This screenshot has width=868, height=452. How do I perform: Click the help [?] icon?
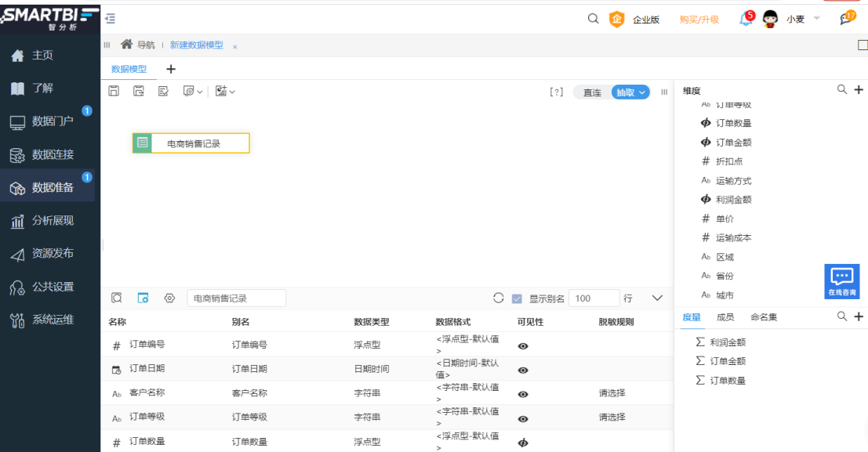(557, 92)
